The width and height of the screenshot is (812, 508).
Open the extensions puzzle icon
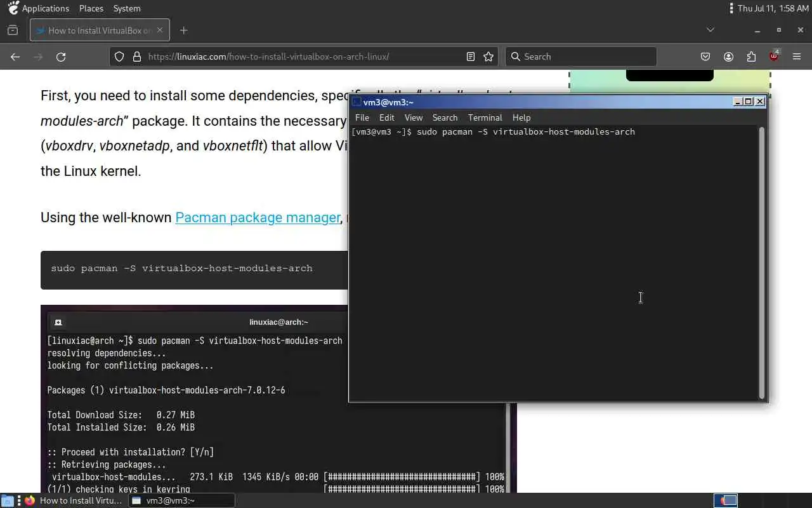click(x=751, y=57)
